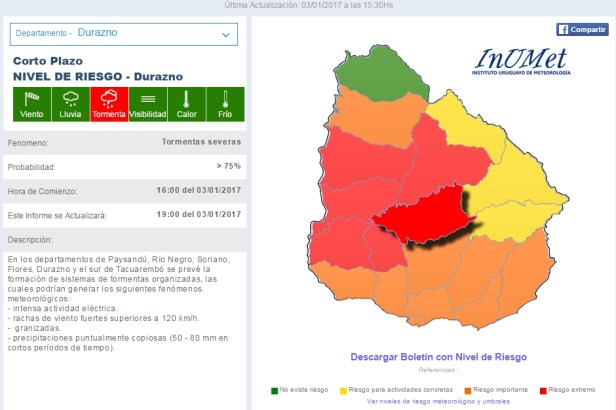
Task: Select the Lluvia rain risk icon
Action: tap(71, 104)
